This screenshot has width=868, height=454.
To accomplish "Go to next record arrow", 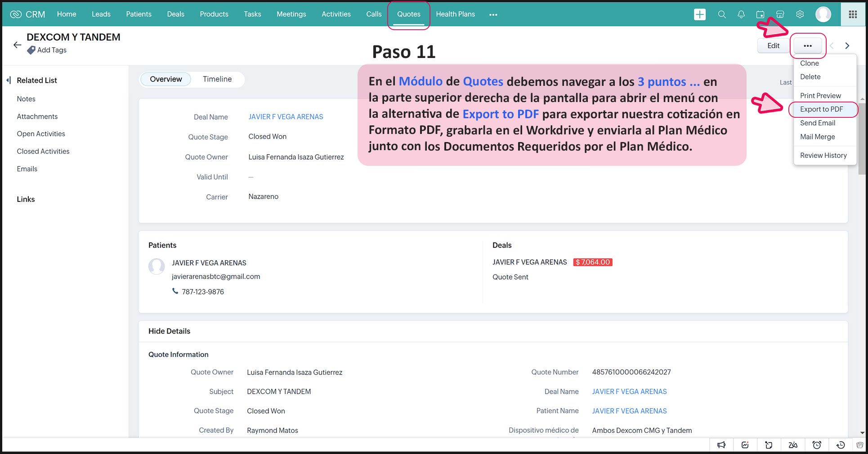I will [847, 46].
